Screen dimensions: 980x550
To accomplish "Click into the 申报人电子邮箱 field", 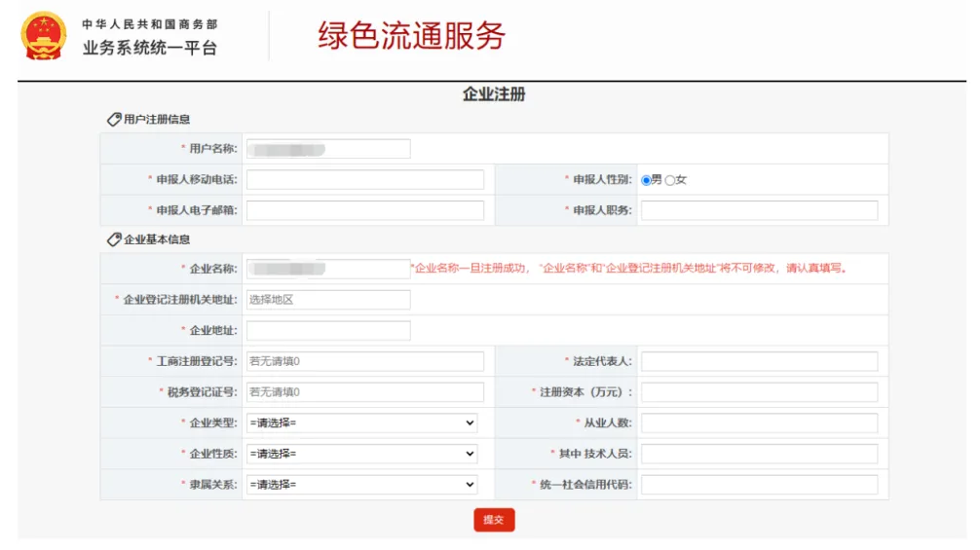I will pyautogui.click(x=365, y=210).
